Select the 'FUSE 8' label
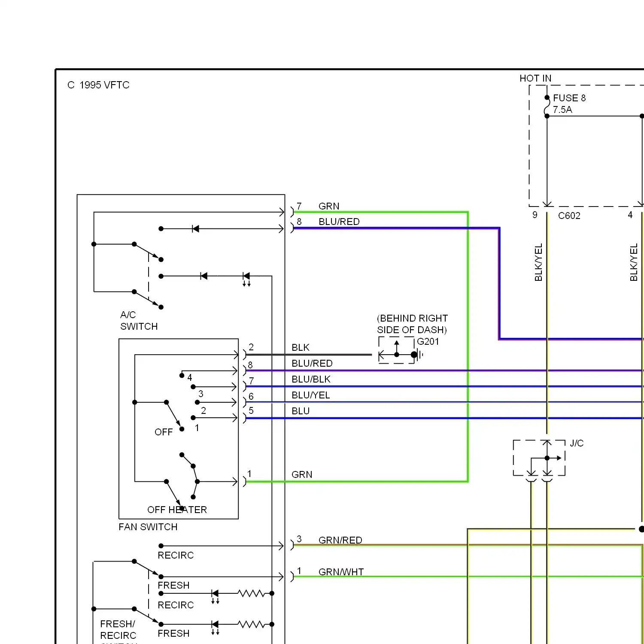 click(x=569, y=98)
